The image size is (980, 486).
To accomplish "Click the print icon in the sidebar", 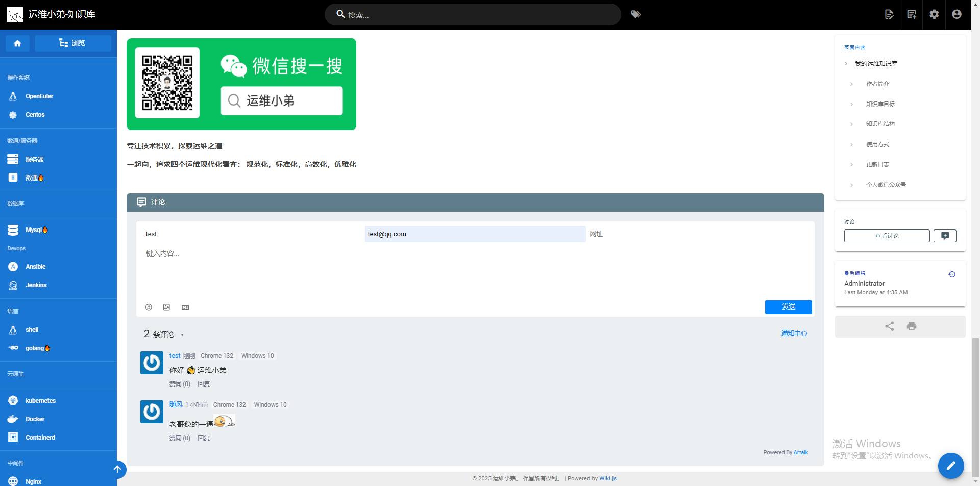I will (912, 326).
